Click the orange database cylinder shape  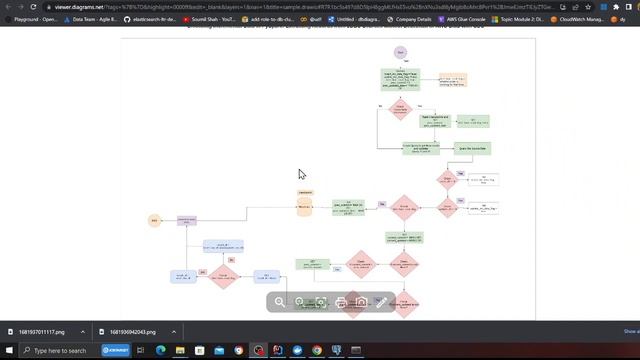point(304,207)
